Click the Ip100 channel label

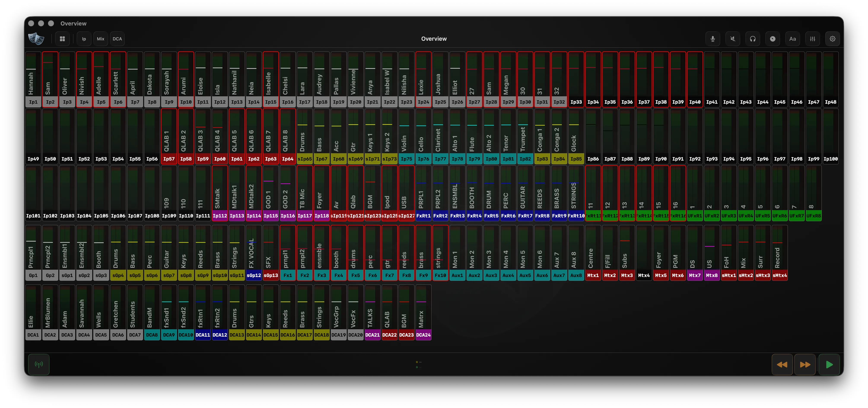830,159
